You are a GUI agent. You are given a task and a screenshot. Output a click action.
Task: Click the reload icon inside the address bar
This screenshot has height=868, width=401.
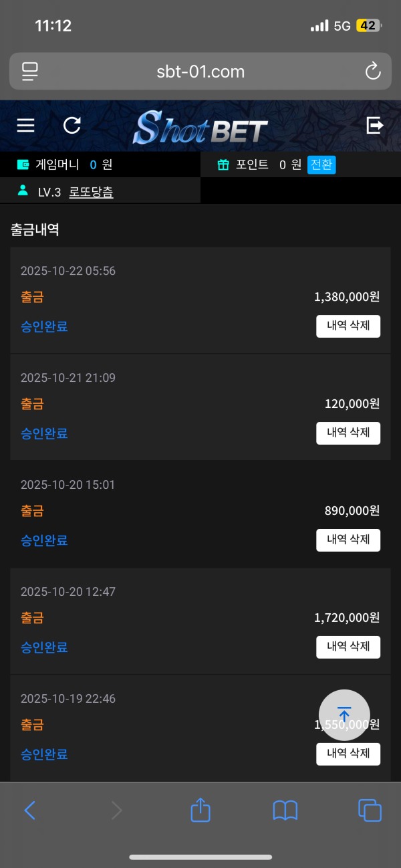coord(373,71)
